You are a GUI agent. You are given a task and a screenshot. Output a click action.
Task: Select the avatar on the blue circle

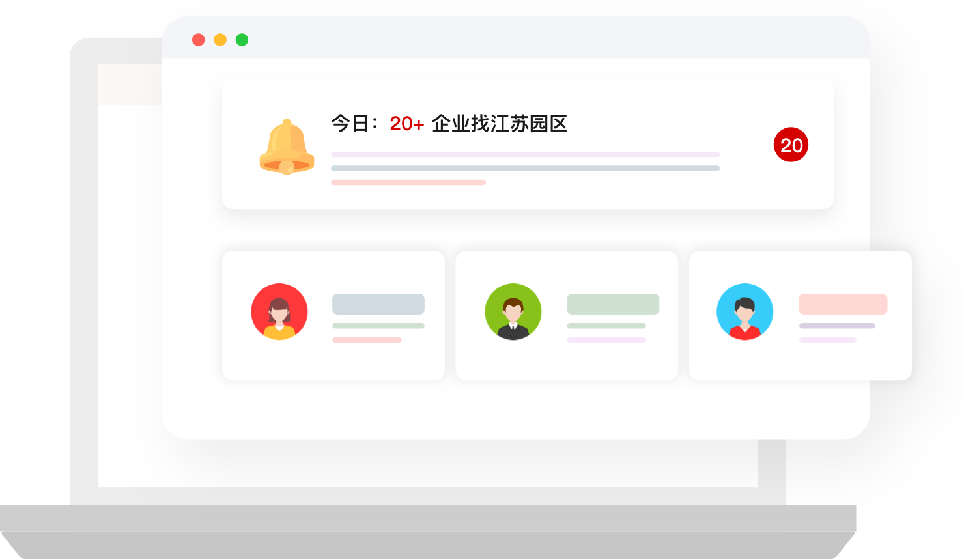click(744, 312)
